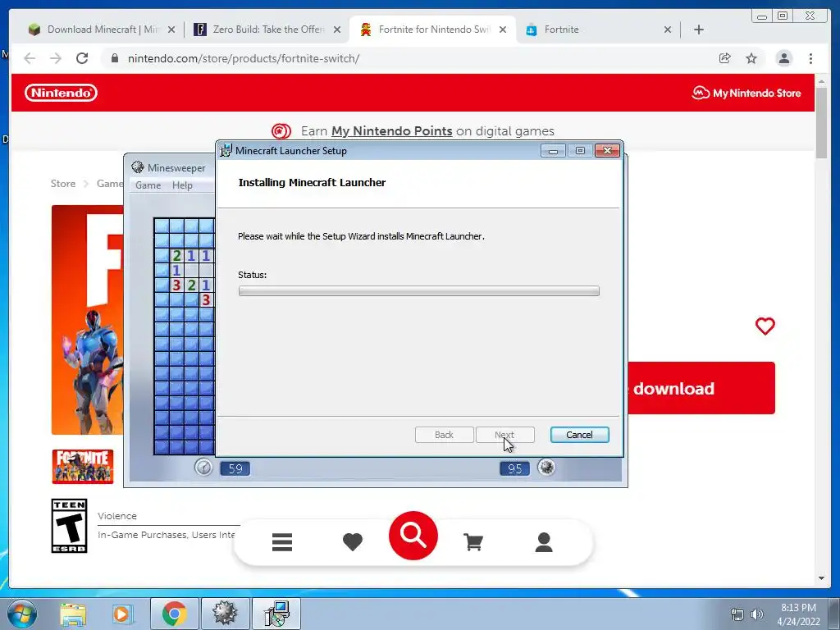This screenshot has height=630, width=840.
Task: Add Fortnite to wishlist heart outline
Action: tap(765, 326)
